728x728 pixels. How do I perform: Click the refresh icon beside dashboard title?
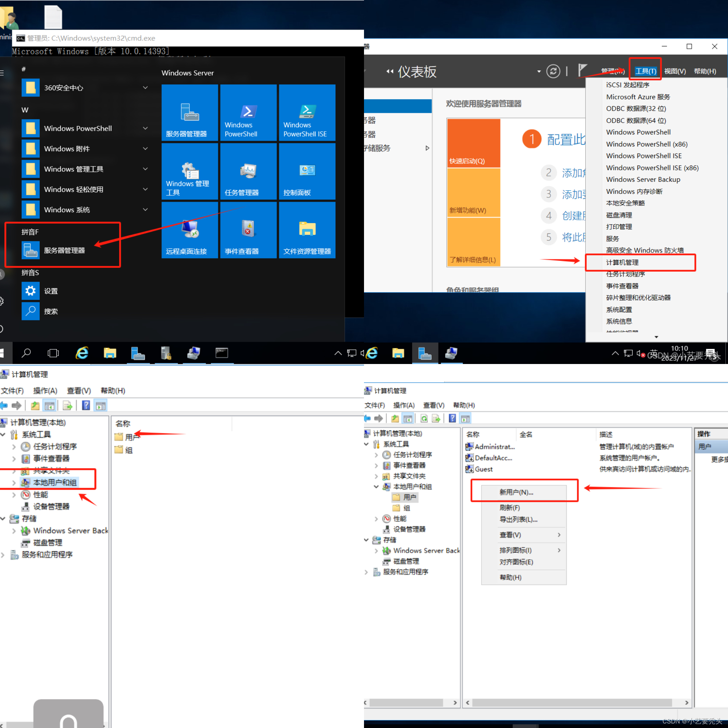[x=553, y=71]
